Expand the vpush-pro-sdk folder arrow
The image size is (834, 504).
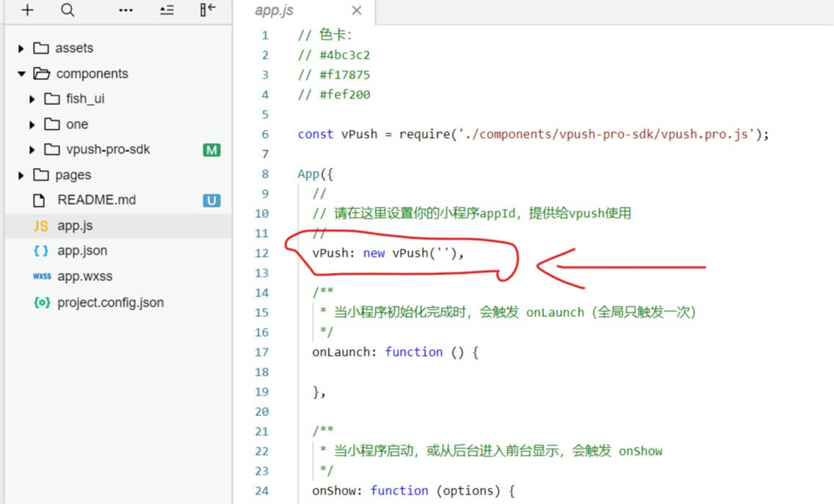(x=32, y=150)
